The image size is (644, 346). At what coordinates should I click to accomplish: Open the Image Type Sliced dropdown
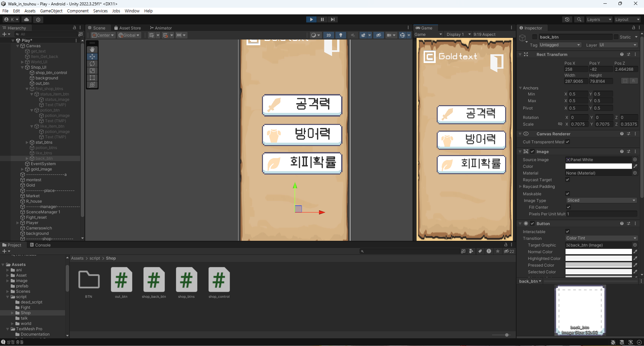click(x=601, y=200)
